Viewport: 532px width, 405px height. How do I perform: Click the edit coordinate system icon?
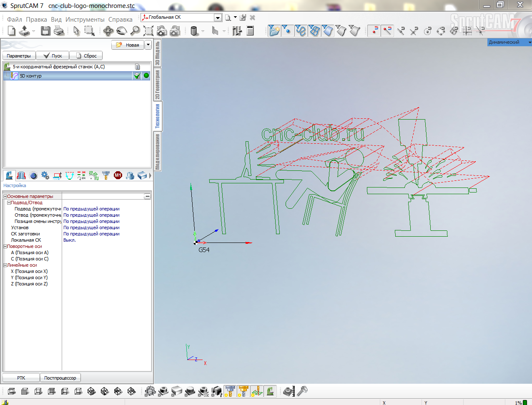pyautogui.click(x=243, y=17)
